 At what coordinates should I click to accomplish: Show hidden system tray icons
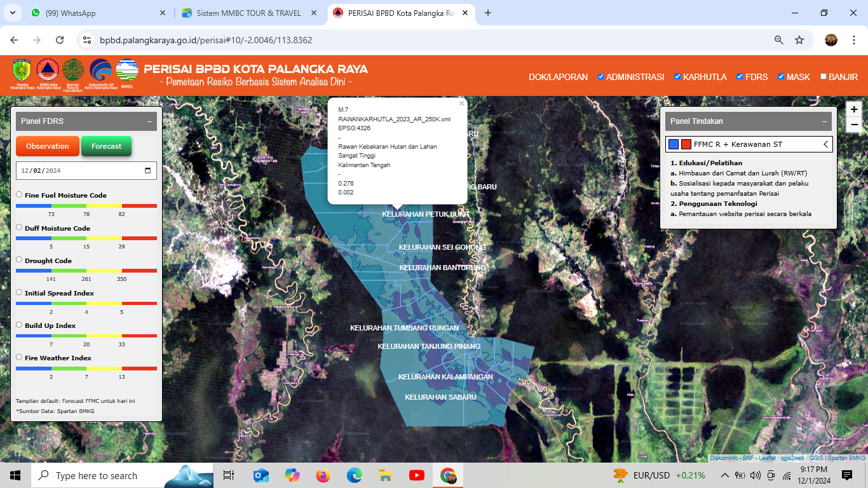[x=724, y=475]
